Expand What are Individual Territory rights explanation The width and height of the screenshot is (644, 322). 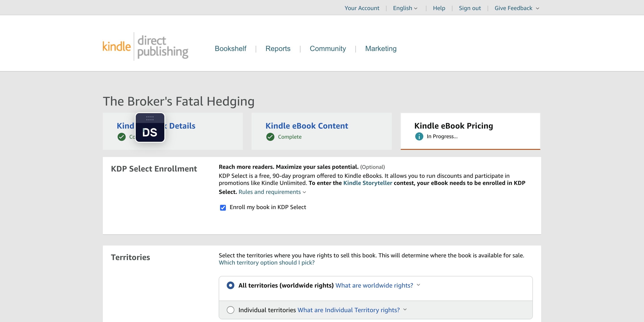(352, 310)
